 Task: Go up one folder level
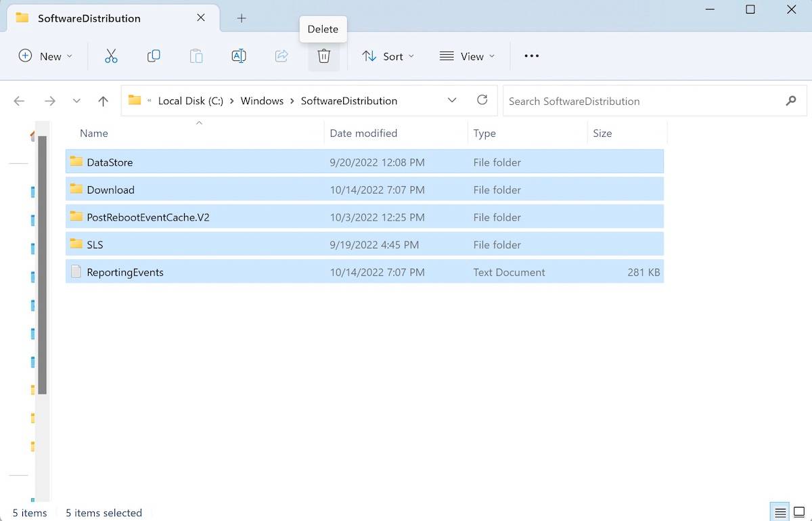[x=103, y=101]
